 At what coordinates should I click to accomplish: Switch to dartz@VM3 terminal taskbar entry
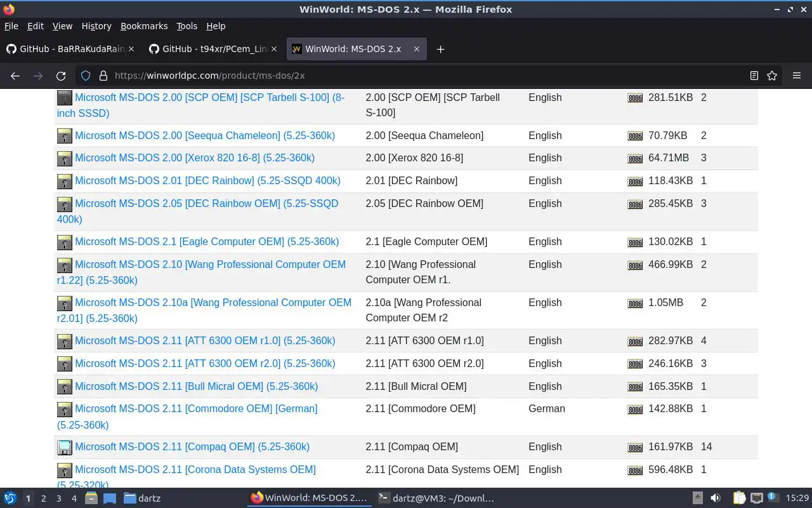pyautogui.click(x=436, y=498)
